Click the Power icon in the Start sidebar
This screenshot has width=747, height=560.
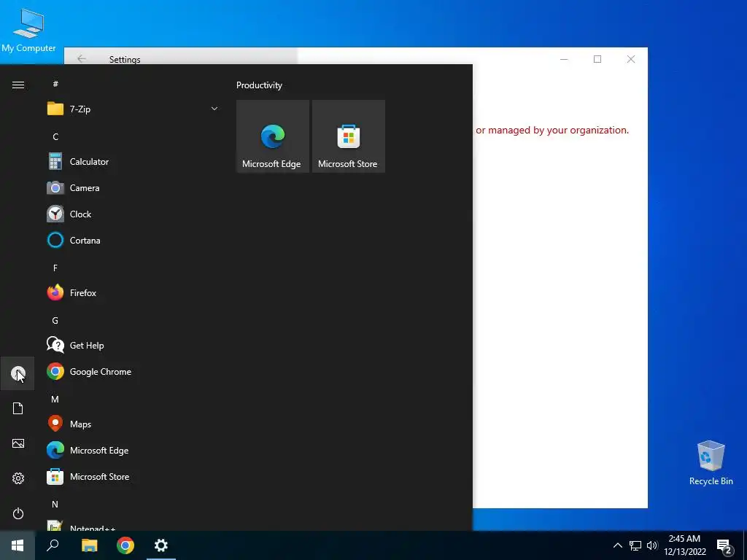coord(18,513)
